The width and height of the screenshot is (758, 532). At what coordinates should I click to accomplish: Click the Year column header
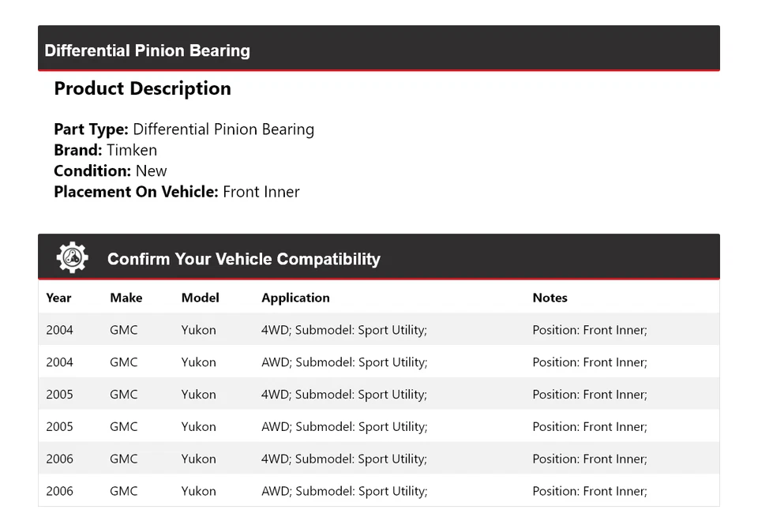point(58,298)
